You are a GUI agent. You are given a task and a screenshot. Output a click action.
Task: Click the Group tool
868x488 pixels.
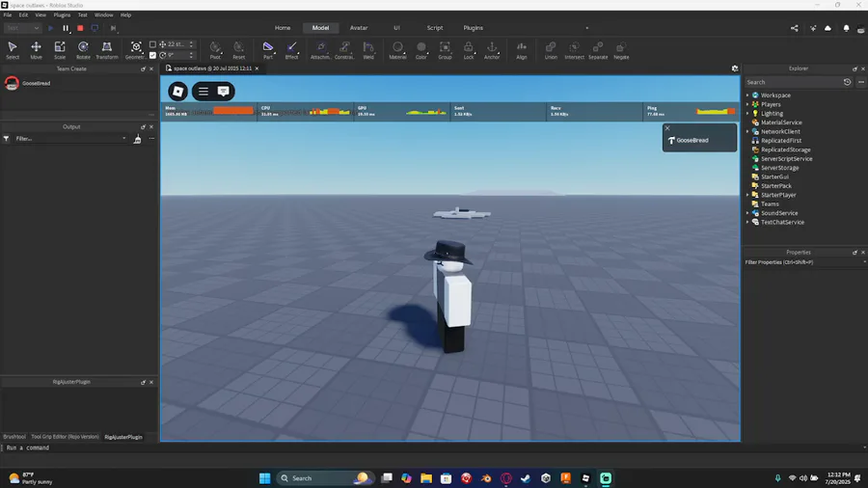[x=445, y=50]
